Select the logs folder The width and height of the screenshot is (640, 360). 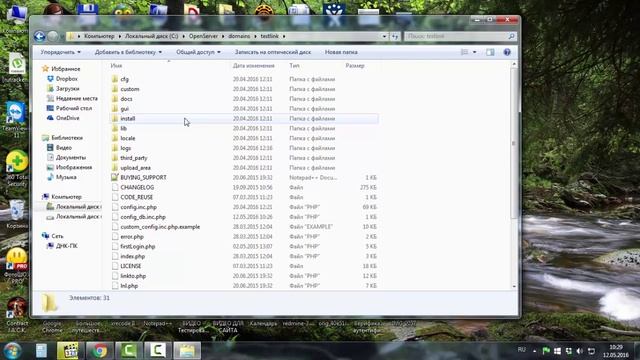pyautogui.click(x=126, y=148)
